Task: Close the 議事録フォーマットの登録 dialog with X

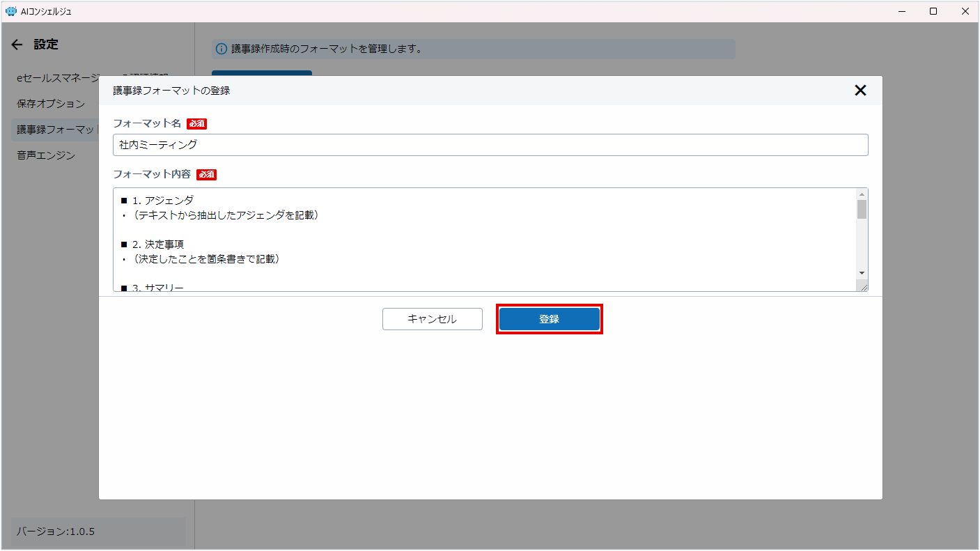Action: click(860, 91)
